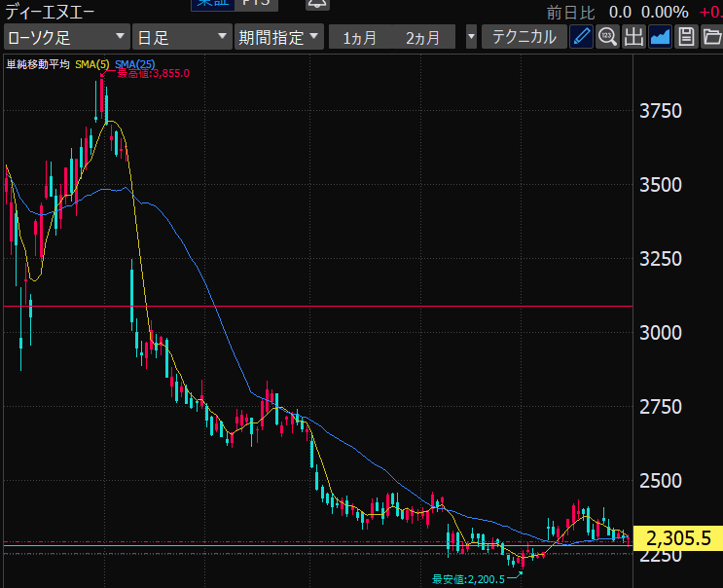The height and width of the screenshot is (588, 723).
Task: Select the 2ヵ月 period button
Action: tap(422, 38)
